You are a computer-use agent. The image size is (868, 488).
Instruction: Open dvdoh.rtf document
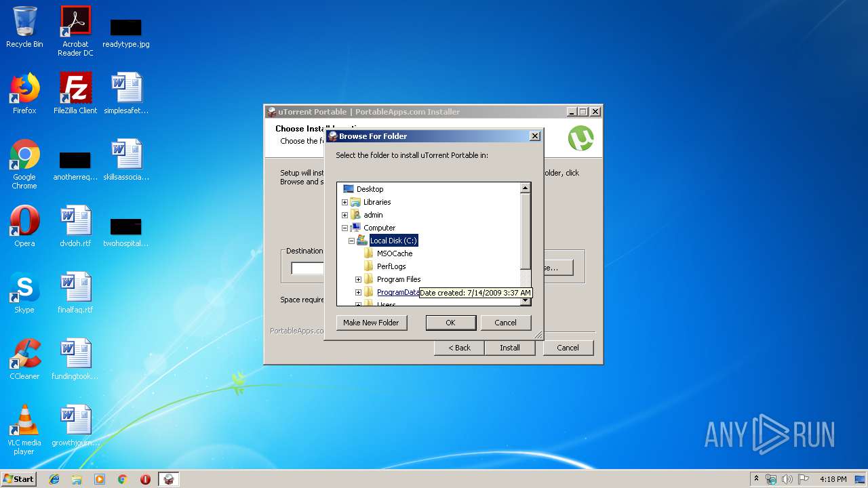pos(75,226)
